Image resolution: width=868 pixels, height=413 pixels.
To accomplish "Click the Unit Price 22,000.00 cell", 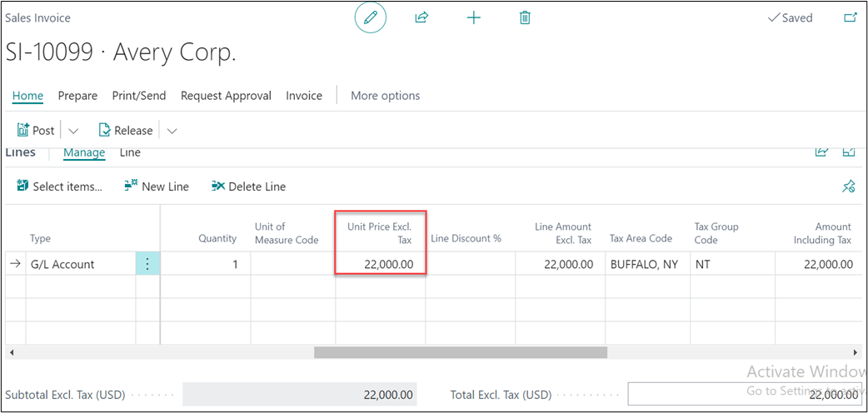I will pos(381,264).
